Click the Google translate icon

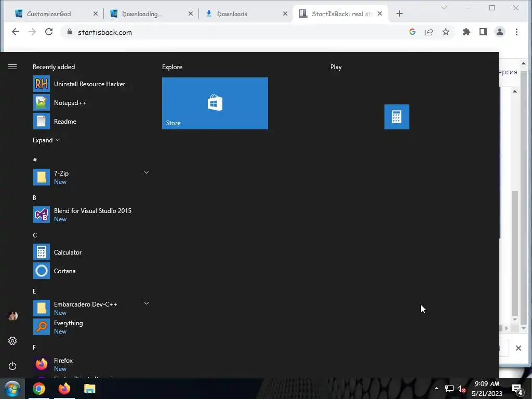(412, 32)
